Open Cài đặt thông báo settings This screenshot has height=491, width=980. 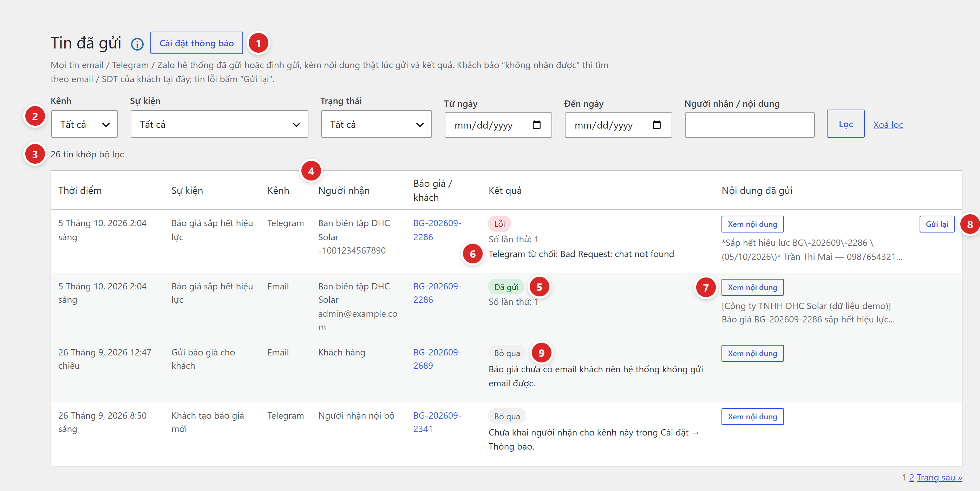(196, 43)
